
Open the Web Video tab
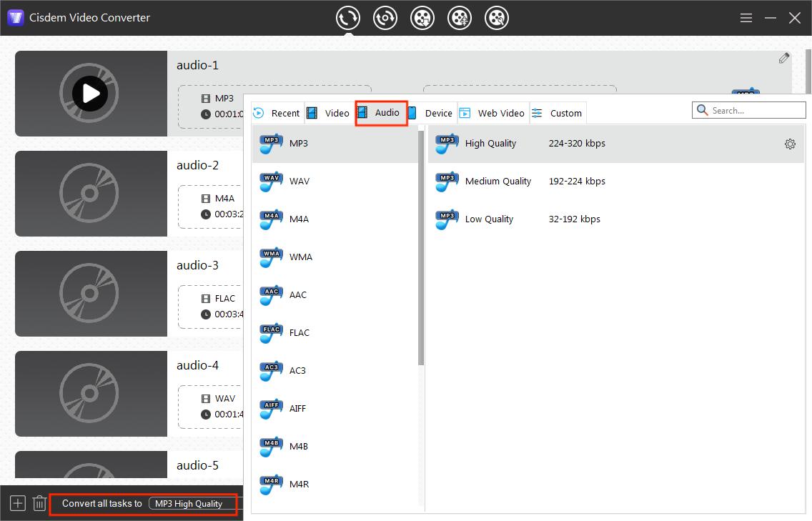pyautogui.click(x=501, y=112)
